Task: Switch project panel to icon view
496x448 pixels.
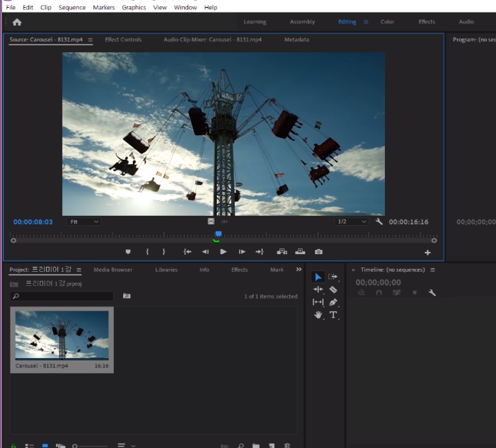Action: [45, 446]
